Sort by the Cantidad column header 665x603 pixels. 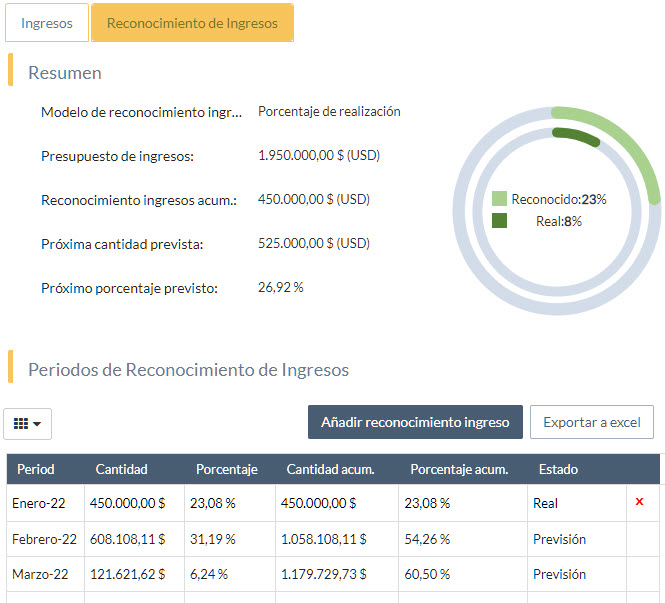[x=121, y=469]
